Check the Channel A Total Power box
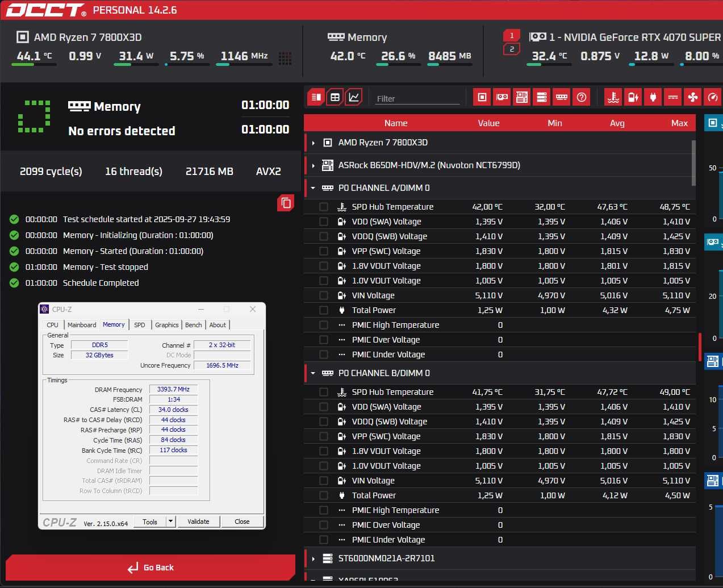The height and width of the screenshot is (588, 723). (x=324, y=310)
